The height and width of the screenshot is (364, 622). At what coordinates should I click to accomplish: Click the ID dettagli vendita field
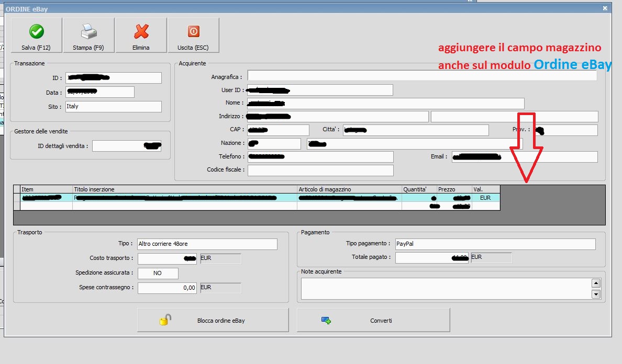[x=127, y=146]
